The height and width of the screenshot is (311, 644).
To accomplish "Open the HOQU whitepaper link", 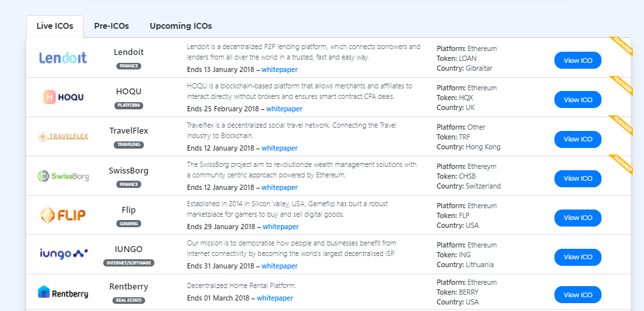I will pos(284,109).
